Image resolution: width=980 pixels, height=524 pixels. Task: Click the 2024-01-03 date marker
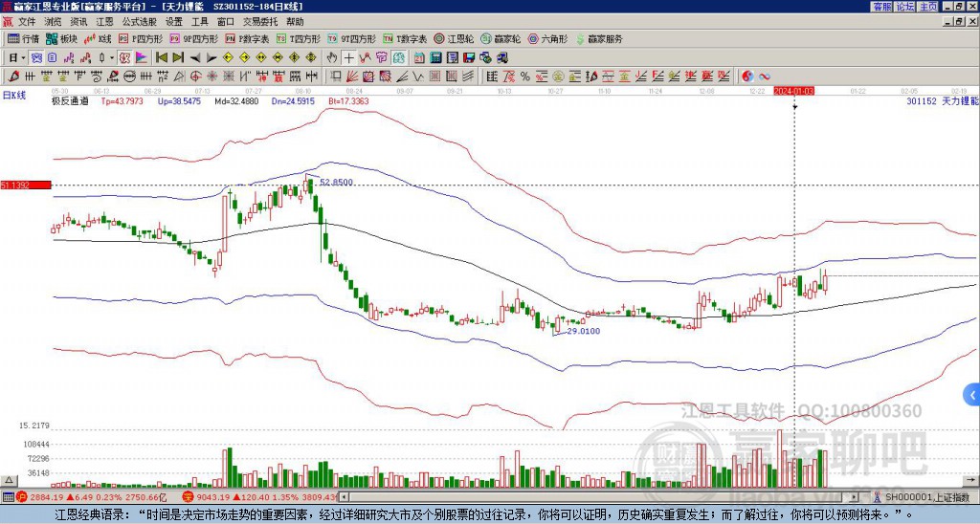793,91
